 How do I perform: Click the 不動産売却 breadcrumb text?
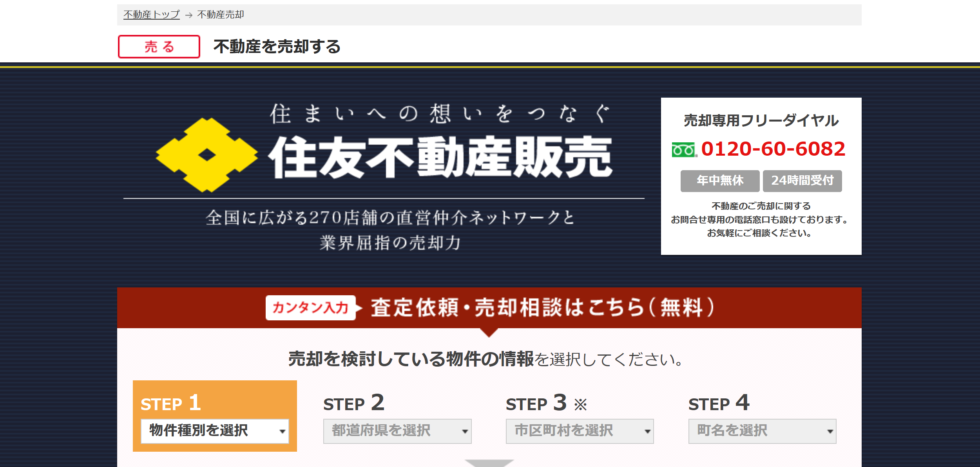pyautogui.click(x=221, y=15)
